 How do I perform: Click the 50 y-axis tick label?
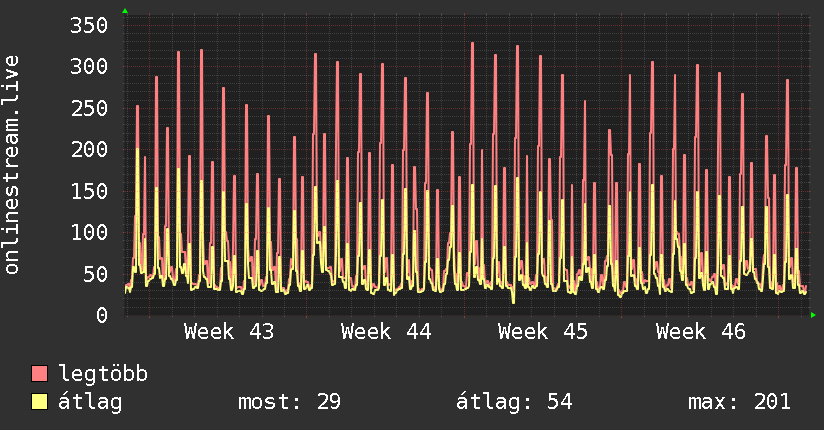click(x=96, y=274)
